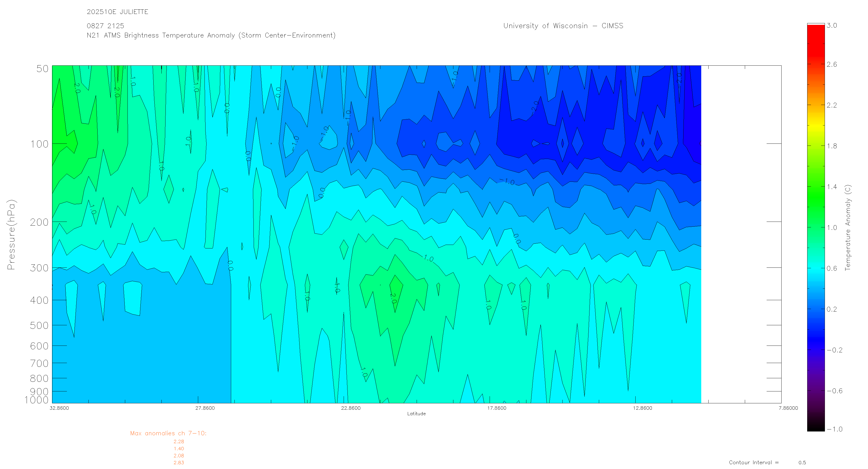Image resolution: width=868 pixels, height=469 pixels.
Task: Click the 100 pressure axis label
Action: [40, 144]
